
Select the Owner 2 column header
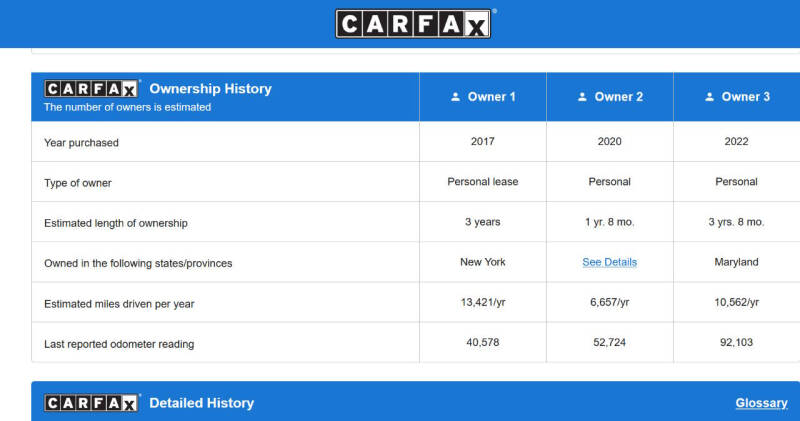click(x=610, y=96)
